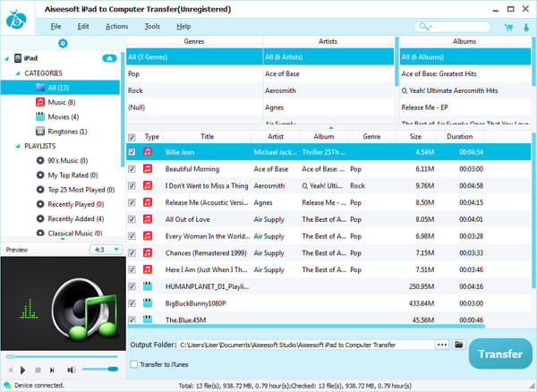
Task: Open the Recently Added playlist
Action: click(76, 218)
